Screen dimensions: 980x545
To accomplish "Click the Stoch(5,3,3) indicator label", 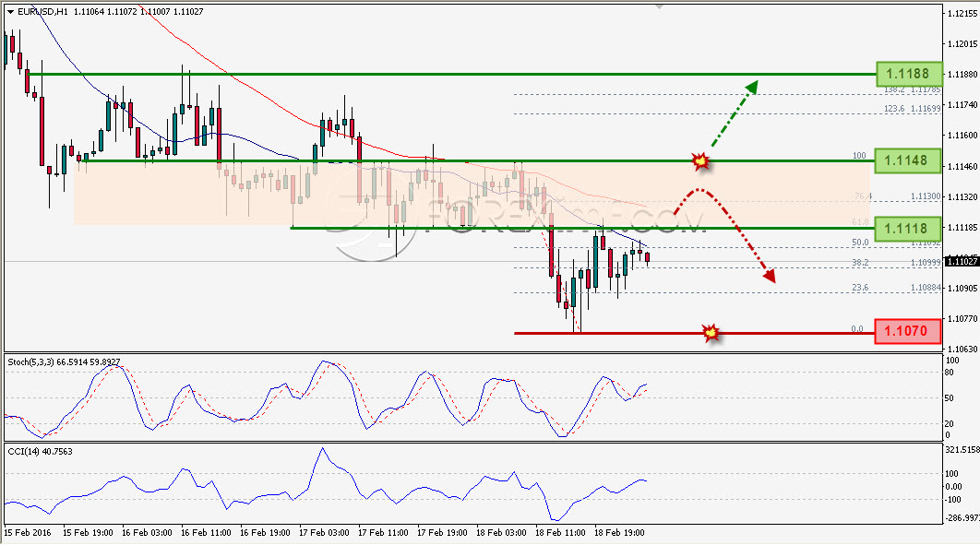I will [64, 362].
